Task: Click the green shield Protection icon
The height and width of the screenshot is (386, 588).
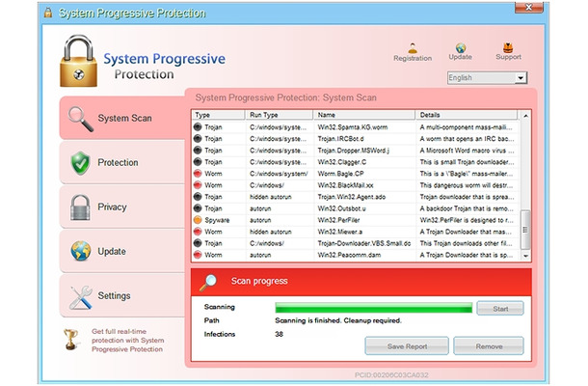Action: [x=80, y=163]
